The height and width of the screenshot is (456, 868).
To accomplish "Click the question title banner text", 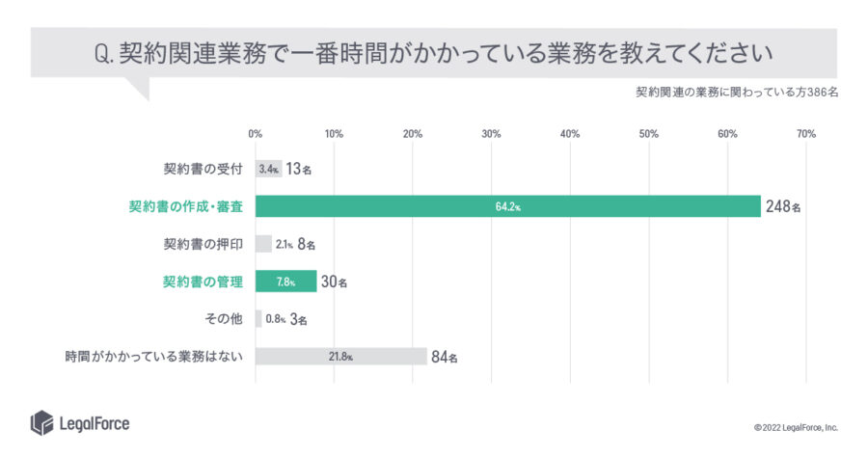I will point(433,53).
